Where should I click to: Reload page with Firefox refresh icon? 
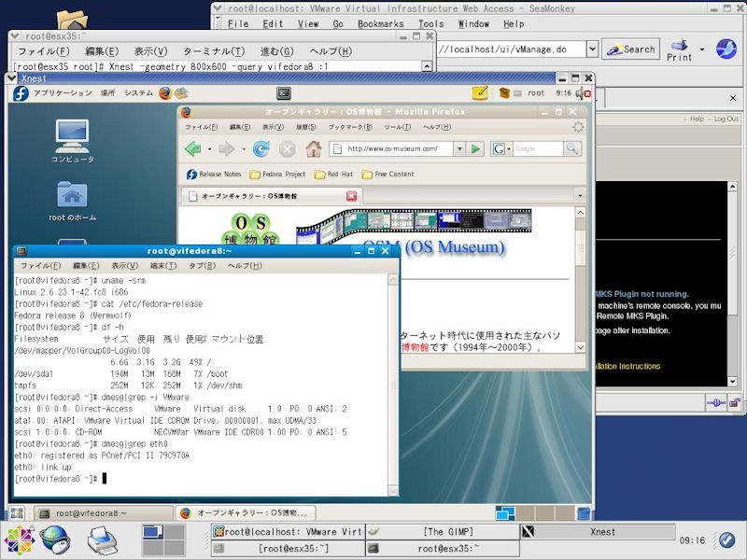tap(261, 149)
